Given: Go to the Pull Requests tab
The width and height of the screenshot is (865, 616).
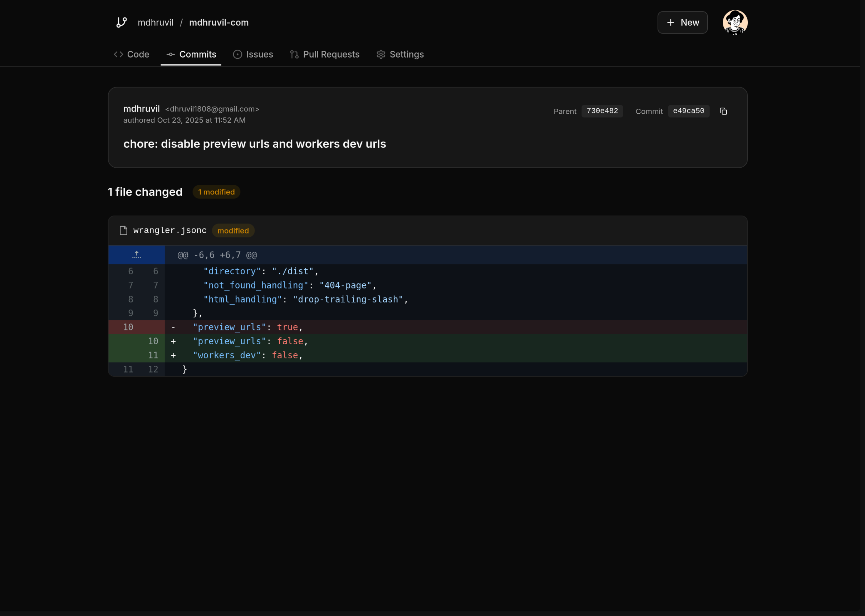Looking at the screenshot, I should [x=324, y=54].
